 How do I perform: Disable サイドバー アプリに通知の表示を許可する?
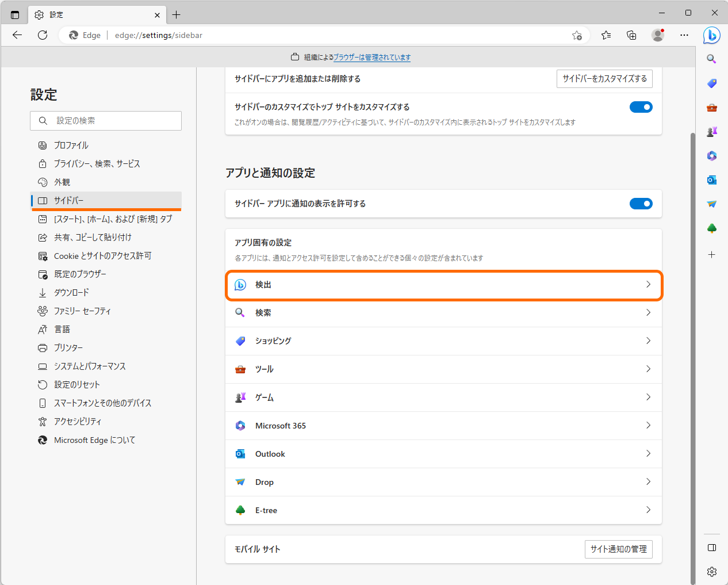tap(641, 204)
